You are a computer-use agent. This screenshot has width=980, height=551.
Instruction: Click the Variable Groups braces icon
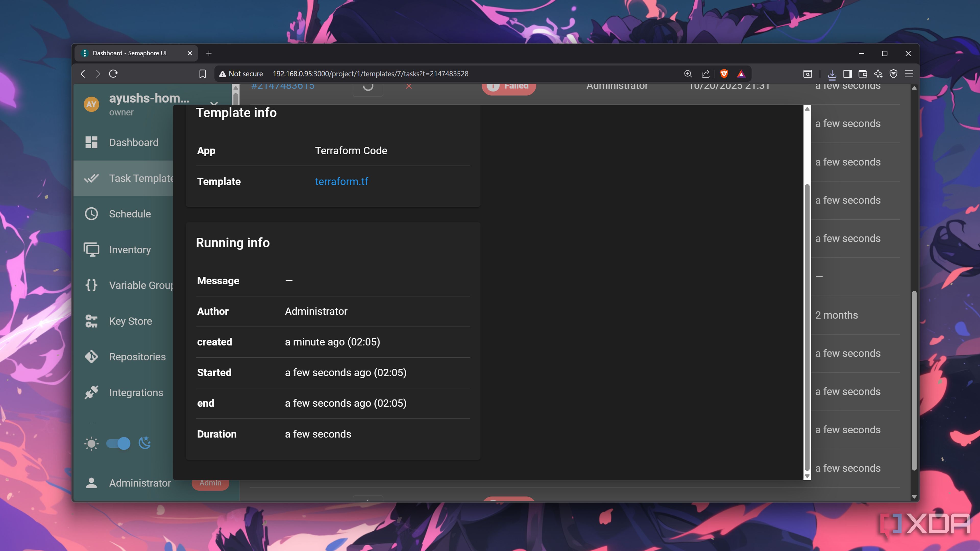pyautogui.click(x=91, y=285)
